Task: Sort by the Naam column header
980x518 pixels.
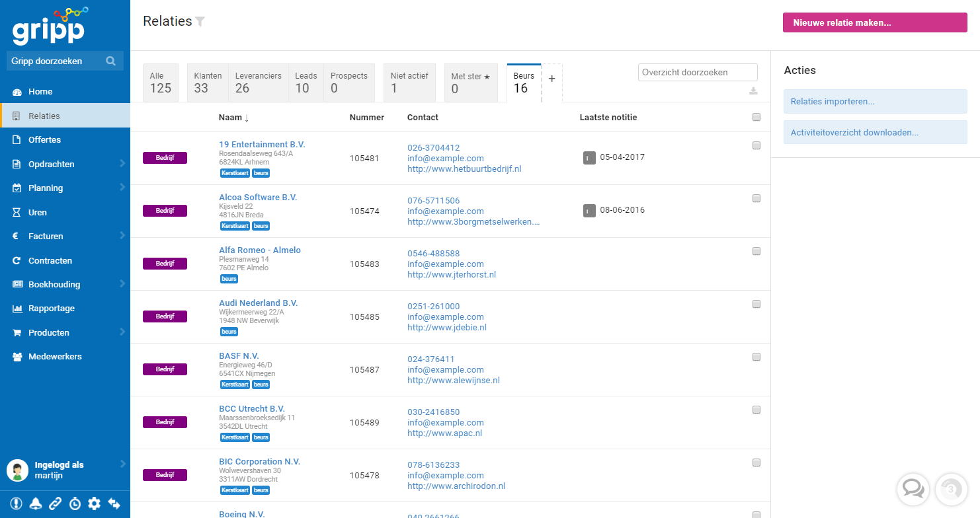Action: click(234, 118)
